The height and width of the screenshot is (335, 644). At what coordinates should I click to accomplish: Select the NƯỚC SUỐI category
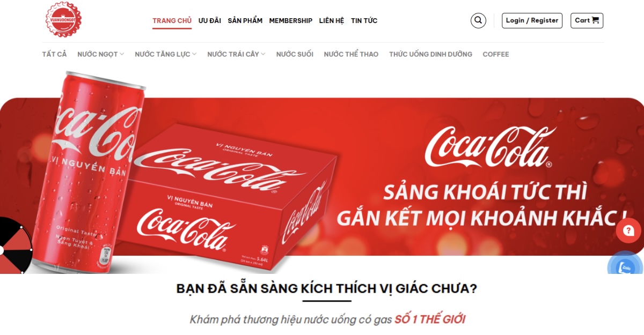pyautogui.click(x=295, y=54)
